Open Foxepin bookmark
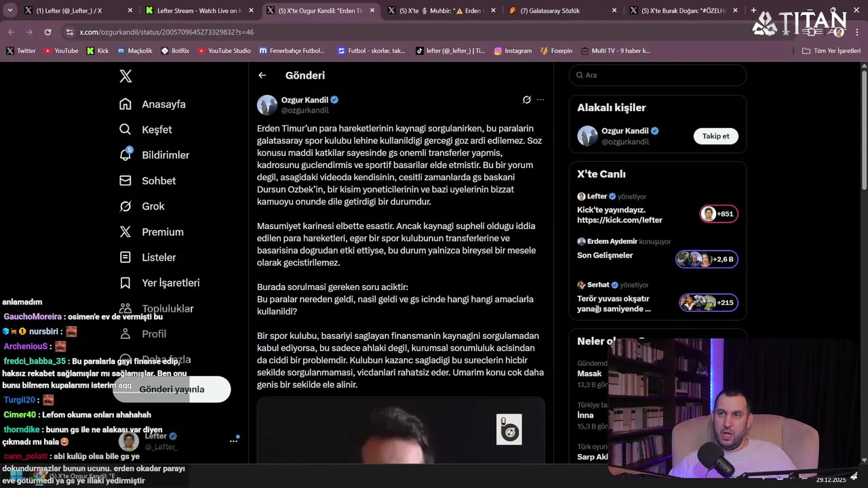 (557, 51)
